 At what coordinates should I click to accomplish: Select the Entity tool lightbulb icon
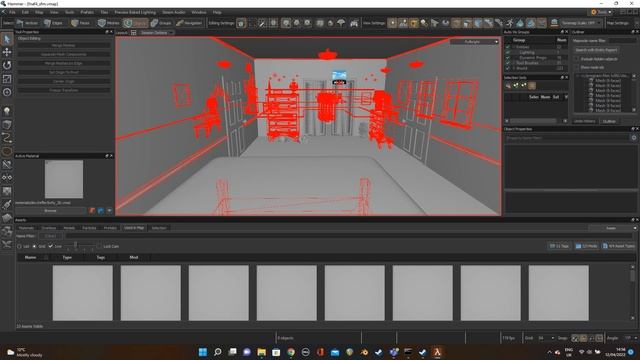click(7, 111)
